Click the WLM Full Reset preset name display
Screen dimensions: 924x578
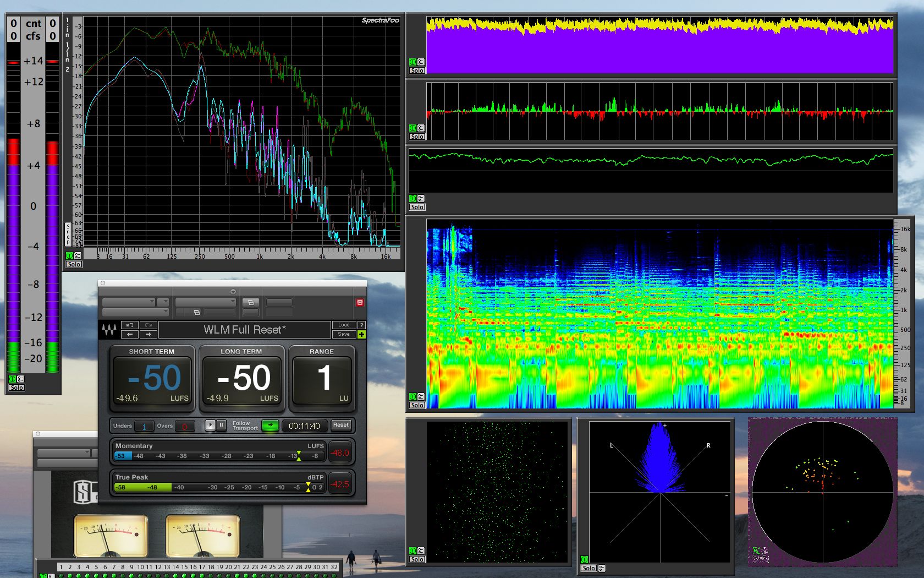(245, 330)
